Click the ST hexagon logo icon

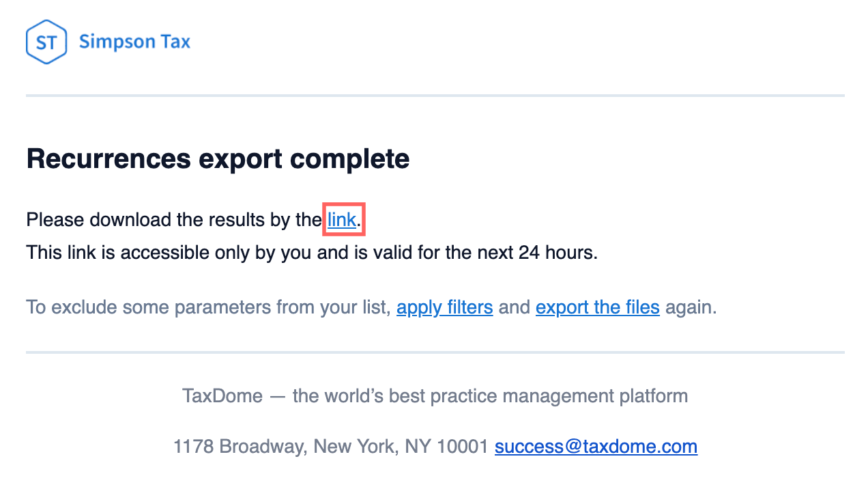[46, 42]
